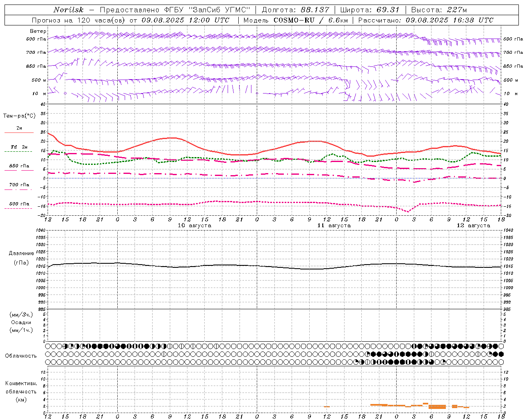This screenshot has width=525, height=420.
Task: Select the 'Предоставлено ФГБУ "ЗапСиб УГМС"' text
Action: tap(175, 10)
